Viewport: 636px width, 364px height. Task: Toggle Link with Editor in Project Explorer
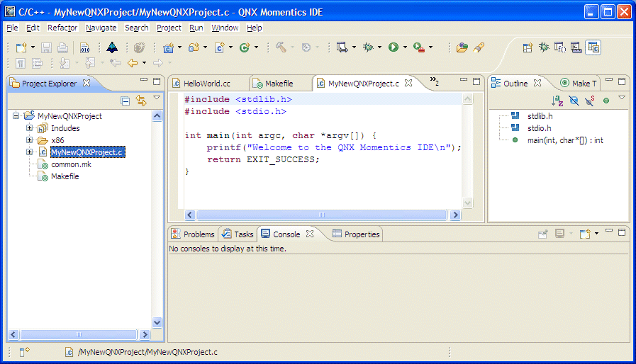[140, 101]
